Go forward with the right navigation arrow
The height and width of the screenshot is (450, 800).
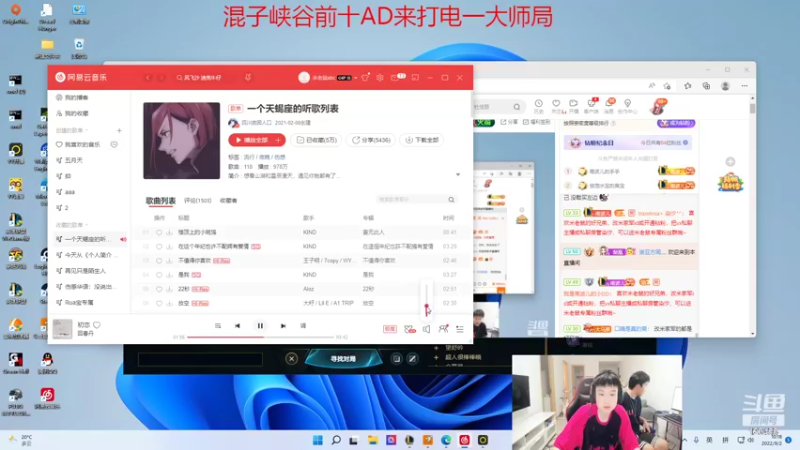[161, 78]
